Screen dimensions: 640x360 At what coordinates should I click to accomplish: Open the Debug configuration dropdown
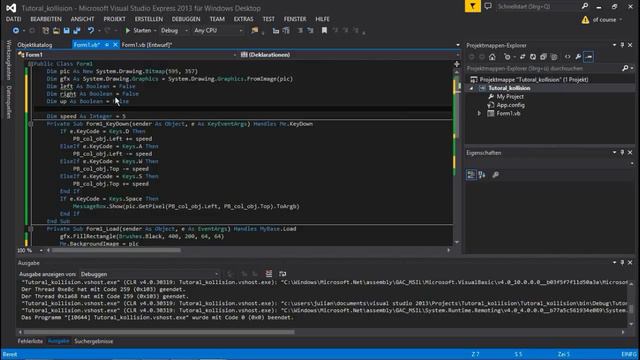[174, 31]
